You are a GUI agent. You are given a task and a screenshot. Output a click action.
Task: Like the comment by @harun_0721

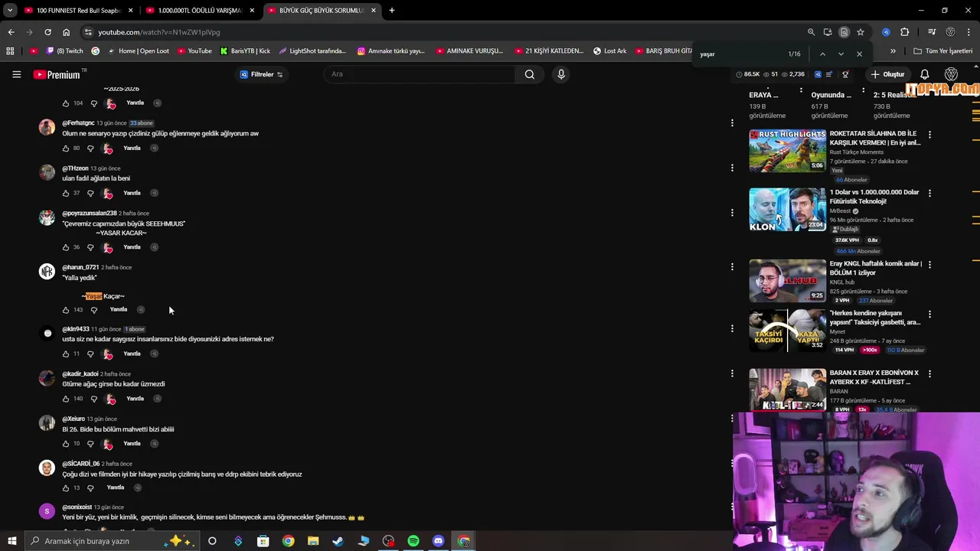pos(65,310)
